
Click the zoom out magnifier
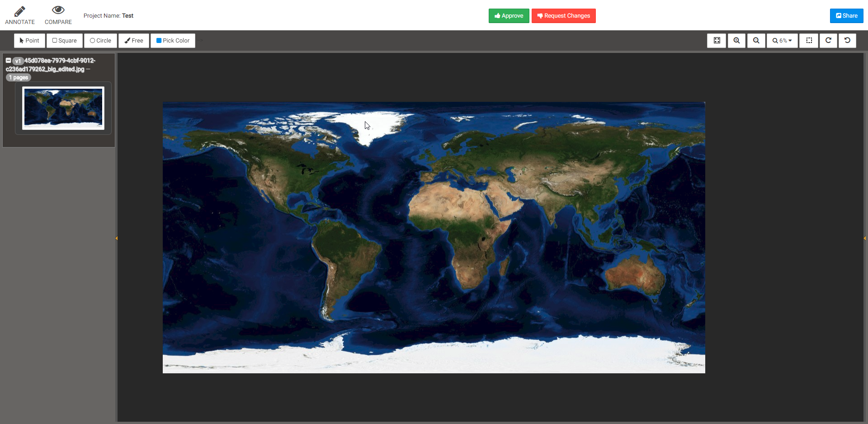point(756,40)
